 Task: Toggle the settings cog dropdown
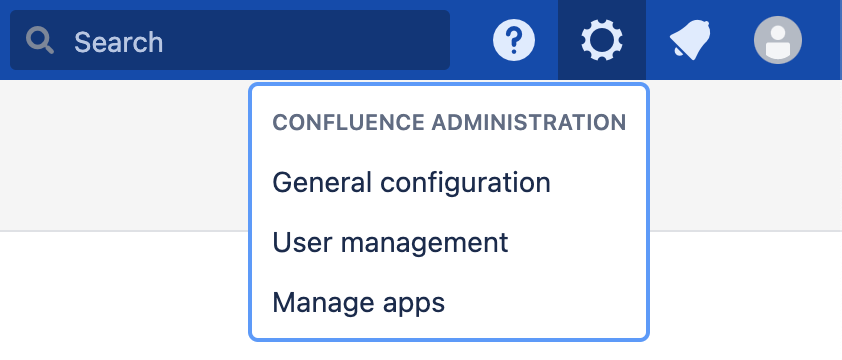tap(602, 40)
